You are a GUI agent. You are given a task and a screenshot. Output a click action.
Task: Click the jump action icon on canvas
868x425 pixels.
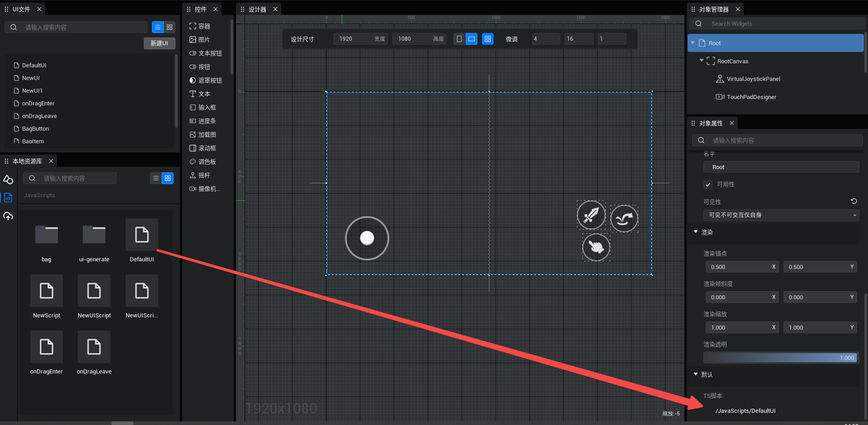pos(624,218)
